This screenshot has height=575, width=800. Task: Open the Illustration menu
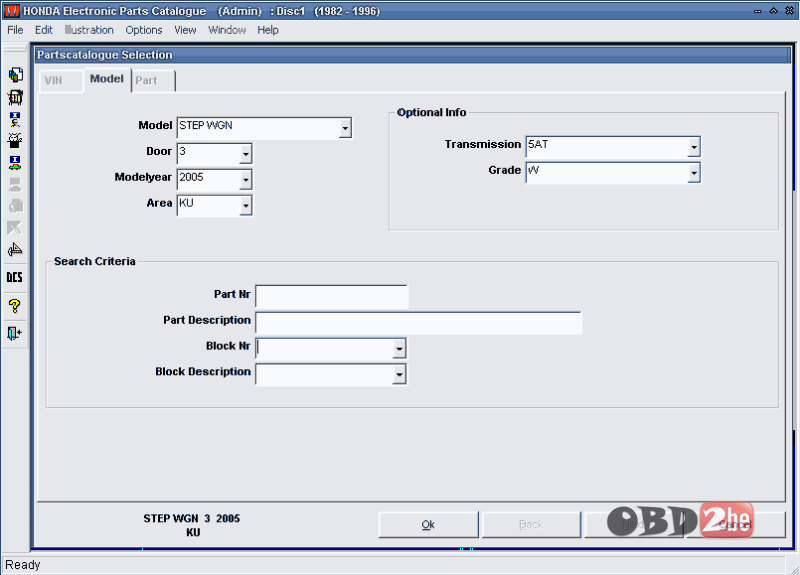[89, 30]
